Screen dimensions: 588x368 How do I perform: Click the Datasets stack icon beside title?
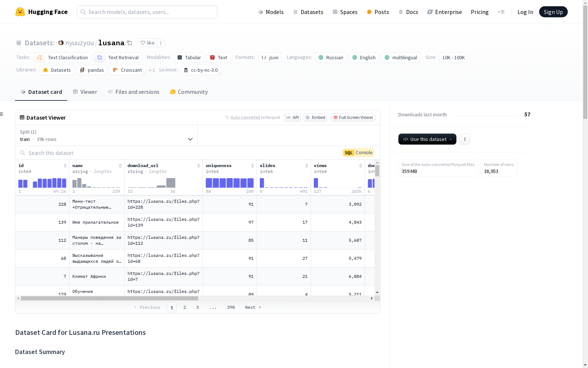pos(19,43)
